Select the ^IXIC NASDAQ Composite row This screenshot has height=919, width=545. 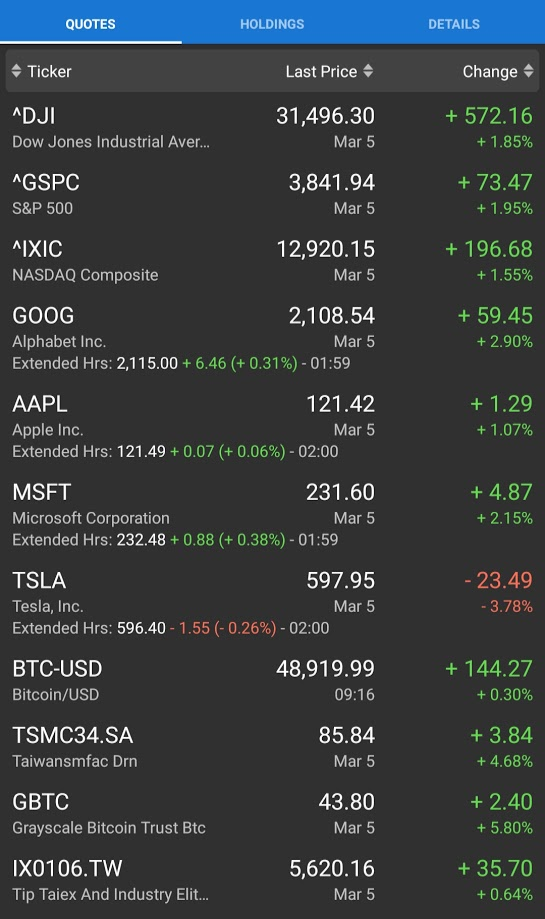(x=272, y=261)
